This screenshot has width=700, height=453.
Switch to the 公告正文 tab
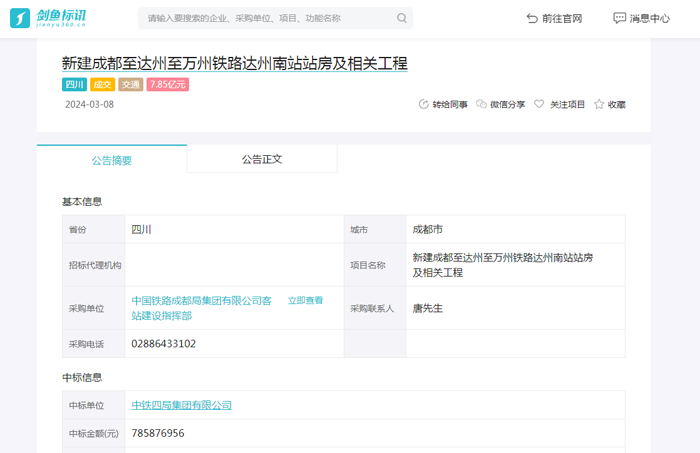(262, 159)
